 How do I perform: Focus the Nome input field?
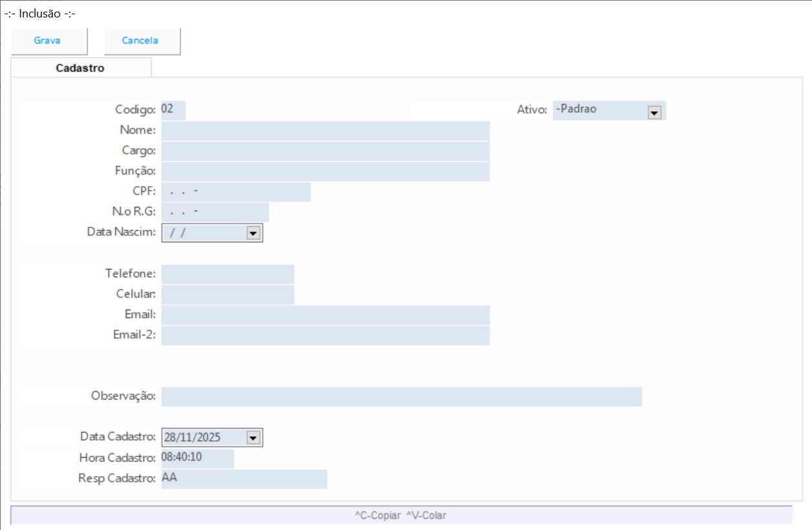click(x=325, y=131)
